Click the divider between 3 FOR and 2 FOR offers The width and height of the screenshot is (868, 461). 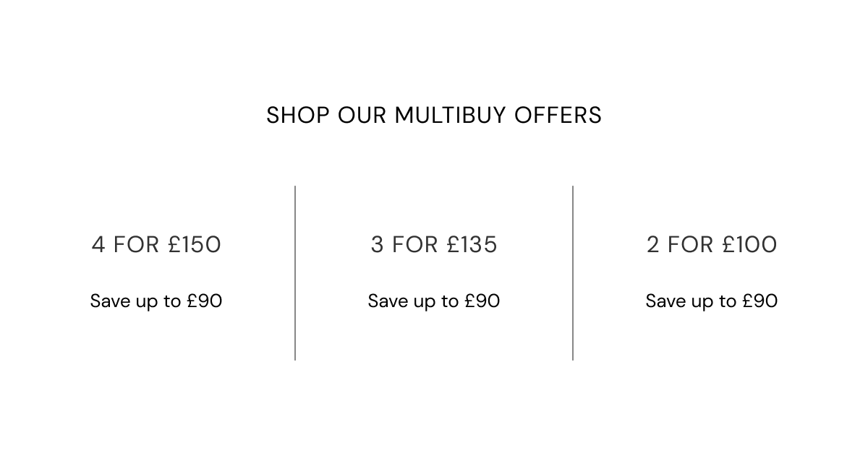(573, 273)
